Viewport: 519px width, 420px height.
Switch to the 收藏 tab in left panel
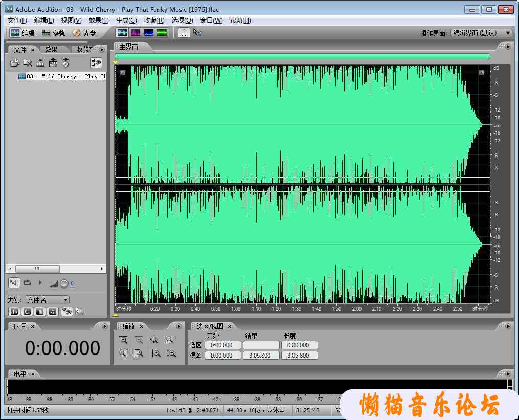pos(84,49)
